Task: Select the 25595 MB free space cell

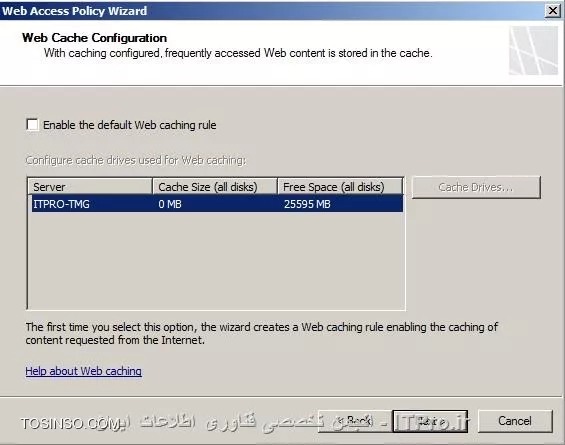Action: tap(307, 204)
